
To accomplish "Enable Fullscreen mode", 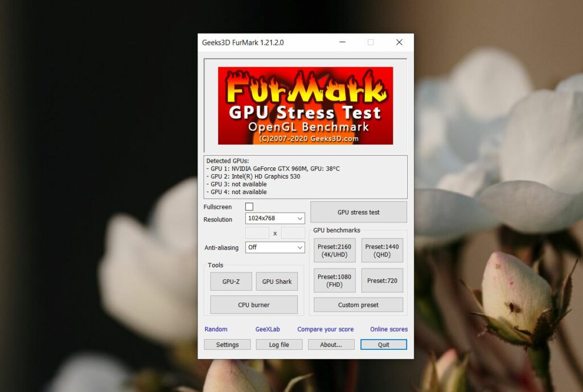I will 249,207.
